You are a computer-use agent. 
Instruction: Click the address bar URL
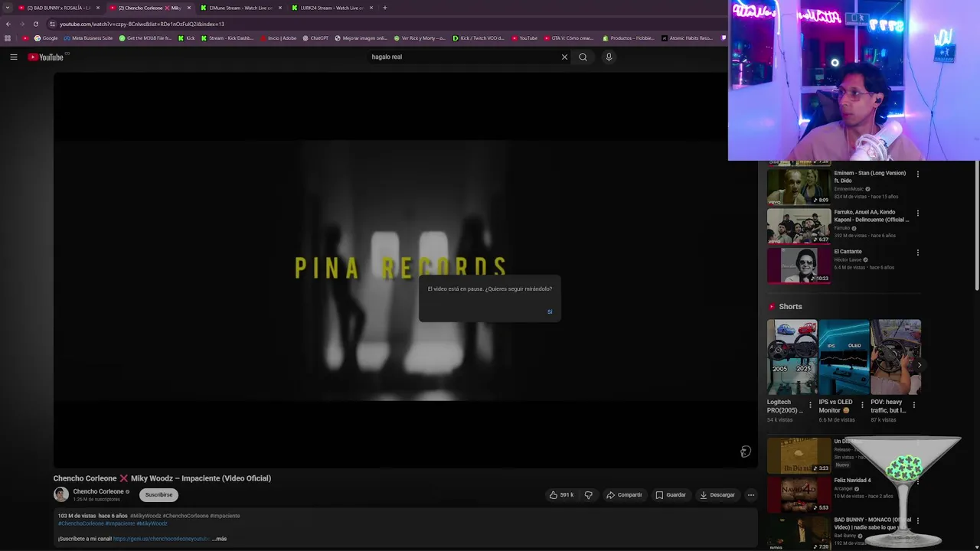(142, 24)
